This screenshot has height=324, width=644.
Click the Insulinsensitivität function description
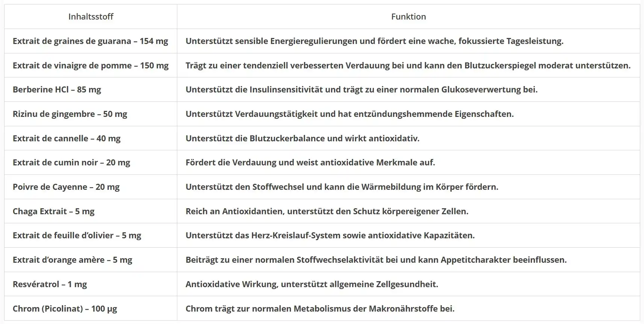[361, 89]
